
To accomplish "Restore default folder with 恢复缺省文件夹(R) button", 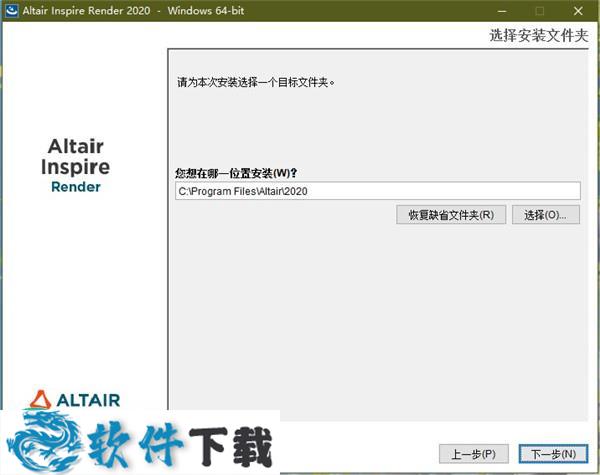I will [451, 215].
